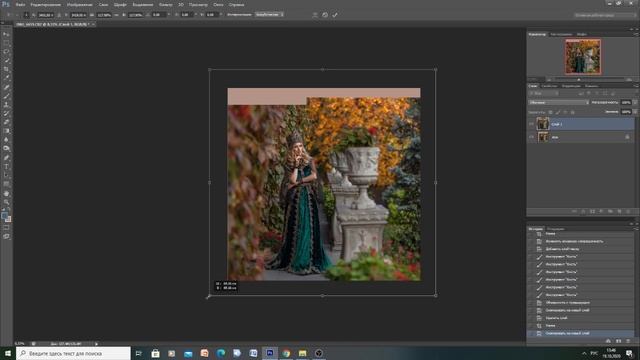Select the Dodge tool
This screenshot has height=360, width=640.
(x=6, y=149)
